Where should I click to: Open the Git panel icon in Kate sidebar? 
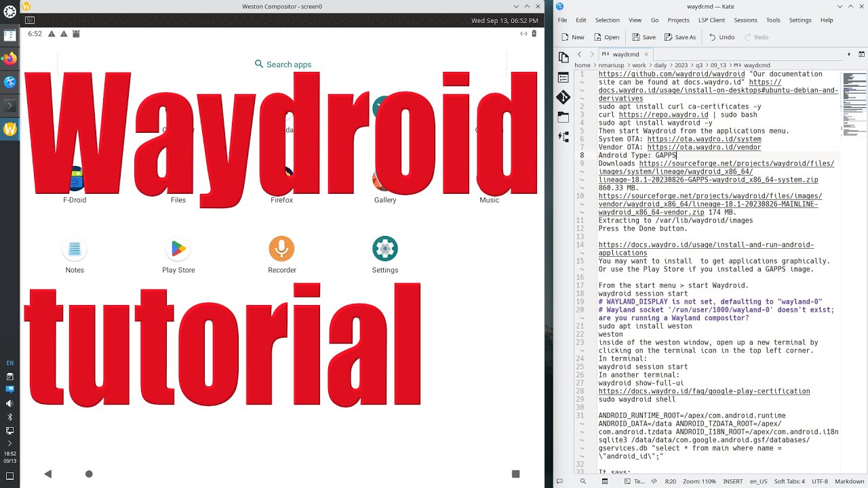[564, 97]
